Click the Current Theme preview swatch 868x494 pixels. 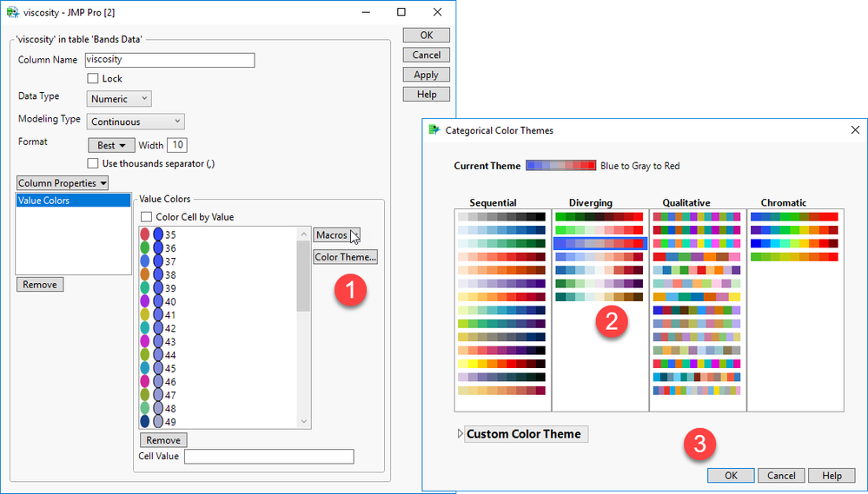click(x=560, y=166)
